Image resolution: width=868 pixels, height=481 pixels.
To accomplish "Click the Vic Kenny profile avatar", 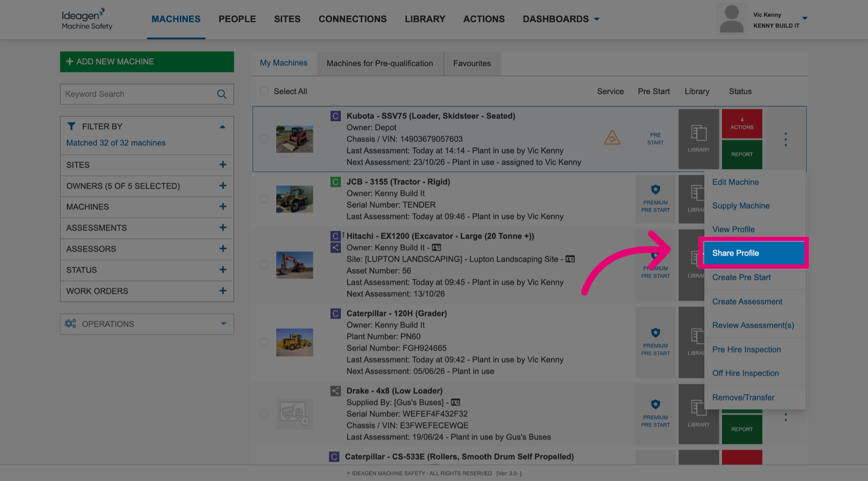I will click(731, 19).
